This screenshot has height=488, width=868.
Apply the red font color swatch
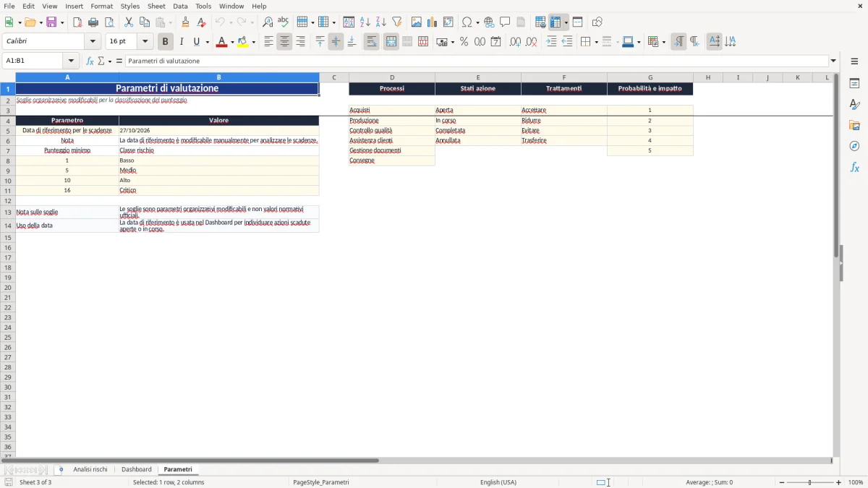pos(221,42)
